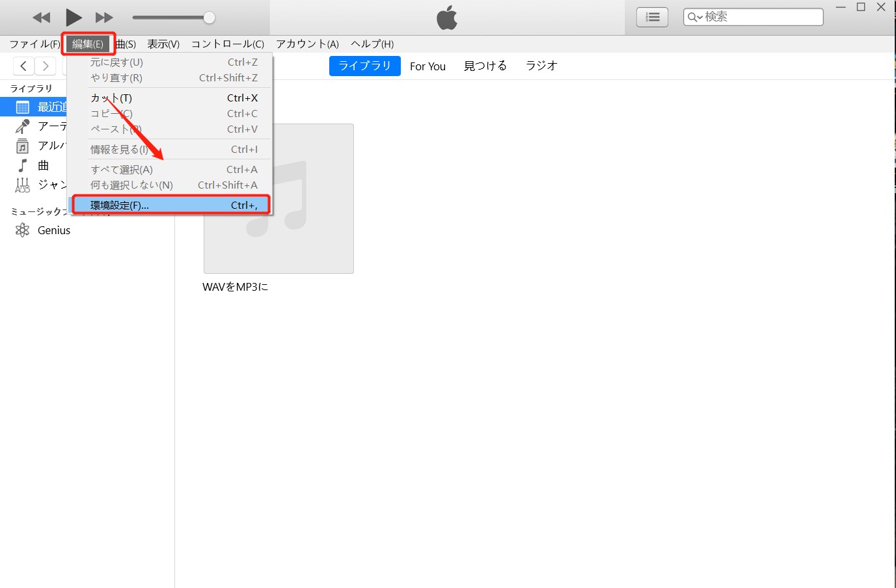Click the album title WAVをMP3に

tap(236, 287)
